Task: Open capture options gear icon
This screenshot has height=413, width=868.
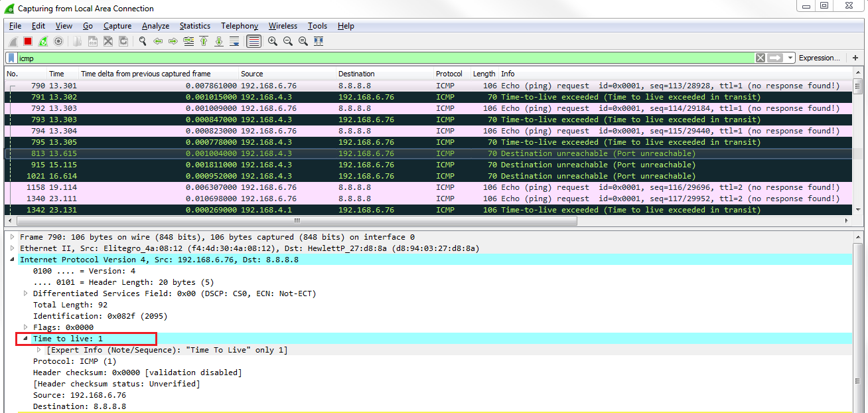Action: tap(58, 41)
